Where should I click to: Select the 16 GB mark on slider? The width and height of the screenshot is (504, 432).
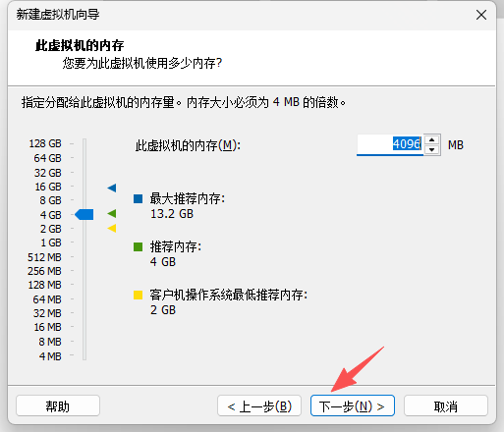click(48, 187)
